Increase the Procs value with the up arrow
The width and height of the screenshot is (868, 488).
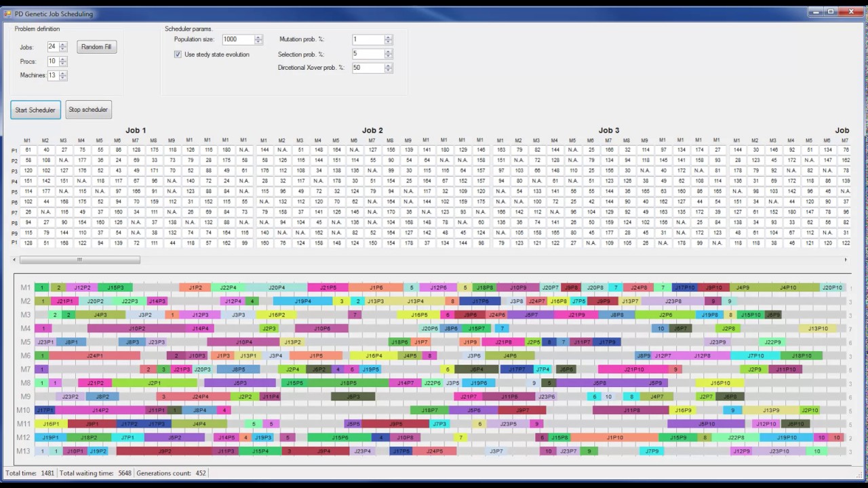63,58
